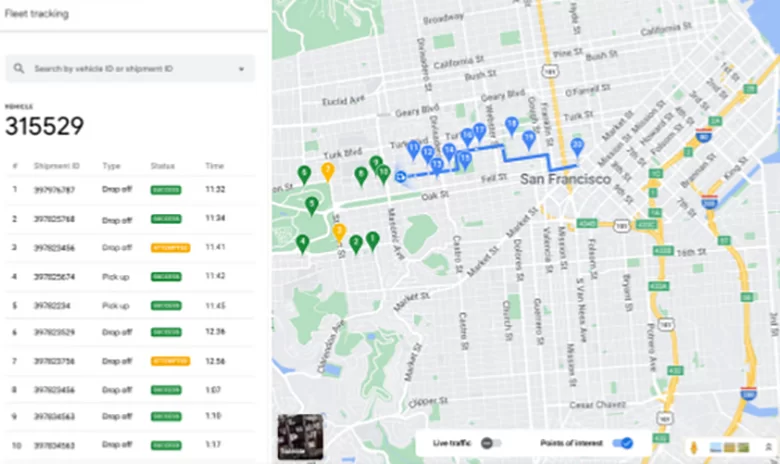The width and height of the screenshot is (780, 464).
Task: Select the green map pin numbered 2
Action: (356, 244)
